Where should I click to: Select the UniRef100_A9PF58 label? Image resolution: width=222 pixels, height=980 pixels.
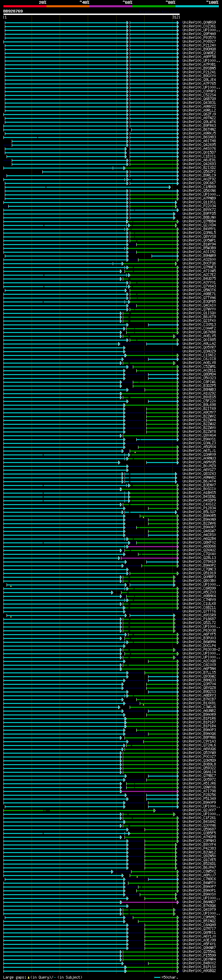pos(199,57)
